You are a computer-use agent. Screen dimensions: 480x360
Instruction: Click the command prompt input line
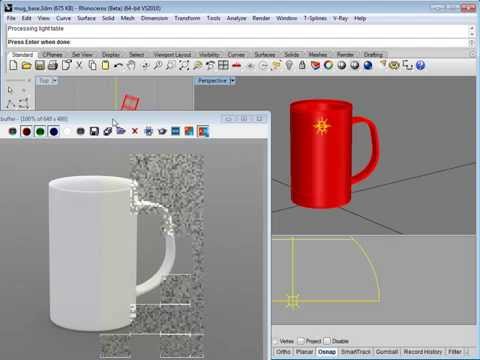click(x=237, y=42)
